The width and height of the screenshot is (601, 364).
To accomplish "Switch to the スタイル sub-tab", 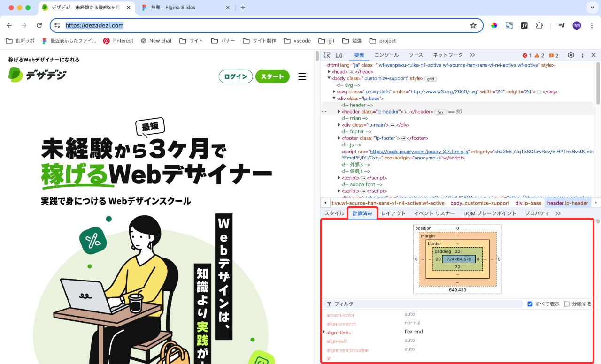I will 334,213.
